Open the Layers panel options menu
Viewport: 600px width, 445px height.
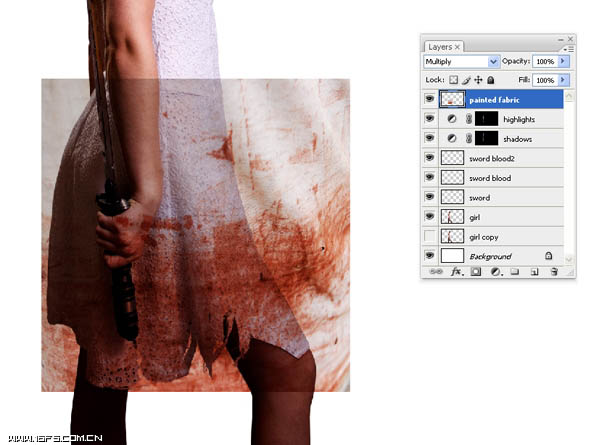(x=568, y=49)
